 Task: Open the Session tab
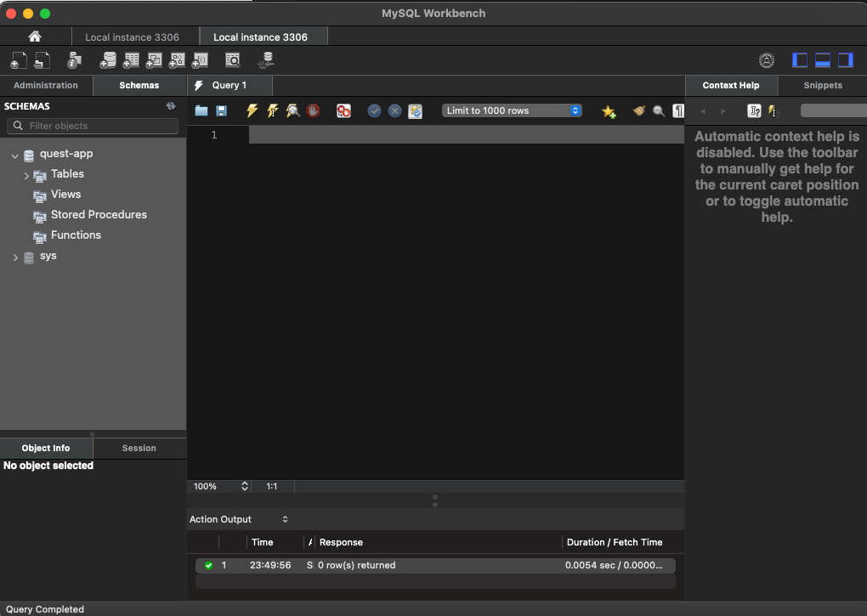pos(139,448)
